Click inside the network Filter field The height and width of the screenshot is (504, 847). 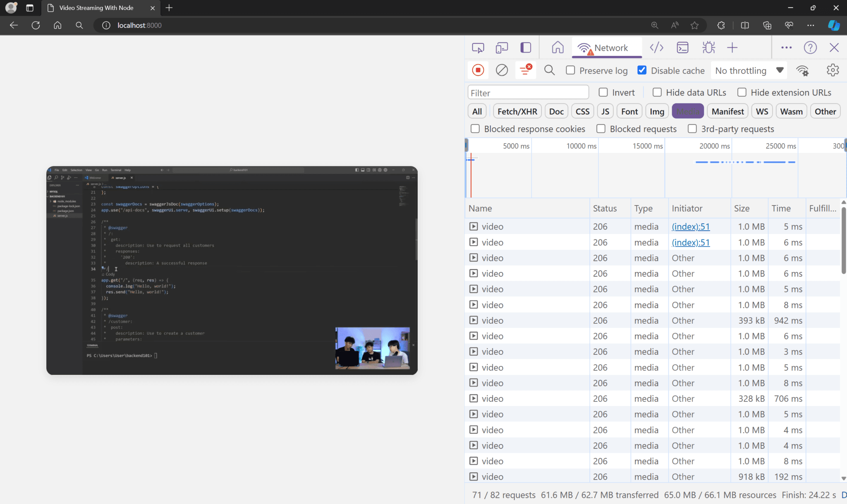(528, 92)
